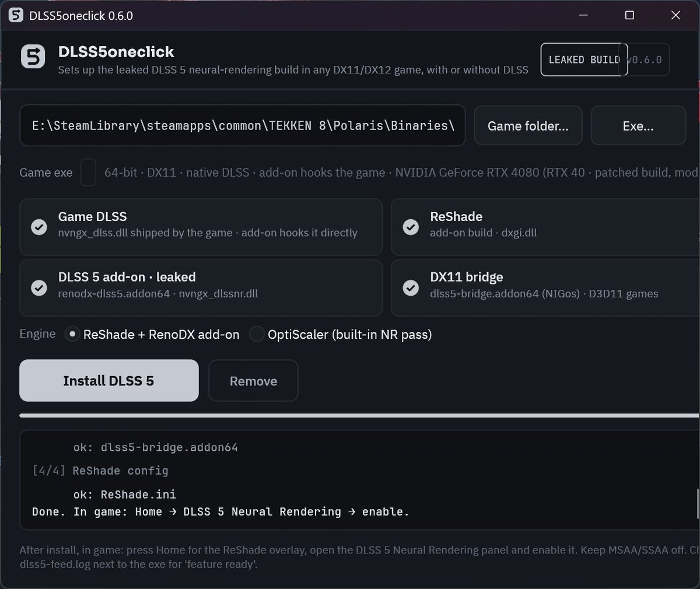Click the DLSS 5 add-on · leaked card
This screenshot has width=700, height=589.
(201, 288)
